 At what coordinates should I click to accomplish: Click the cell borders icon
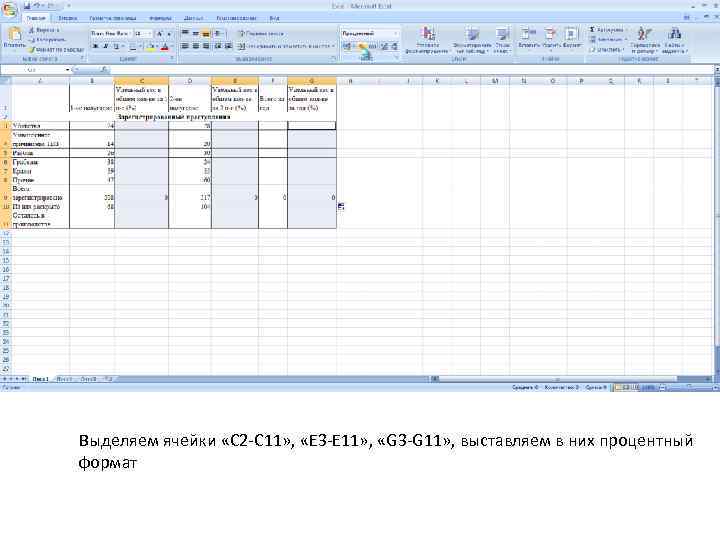click(x=133, y=46)
